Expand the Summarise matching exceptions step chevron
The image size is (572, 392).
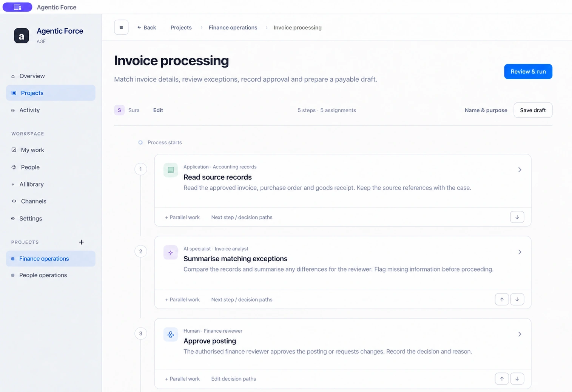[x=520, y=252]
